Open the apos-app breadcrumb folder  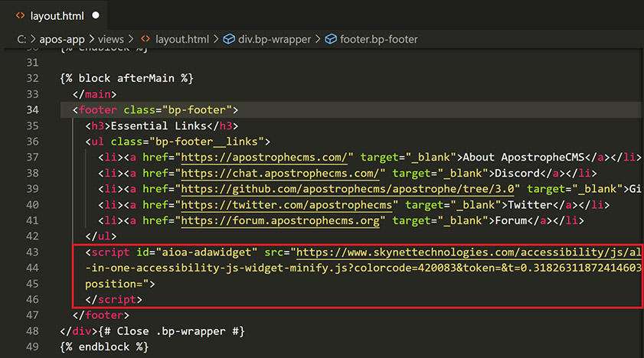pyautogui.click(x=62, y=39)
